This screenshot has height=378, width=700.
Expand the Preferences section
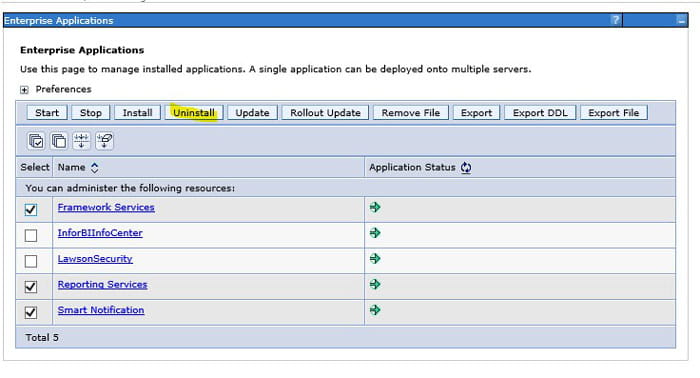24,90
